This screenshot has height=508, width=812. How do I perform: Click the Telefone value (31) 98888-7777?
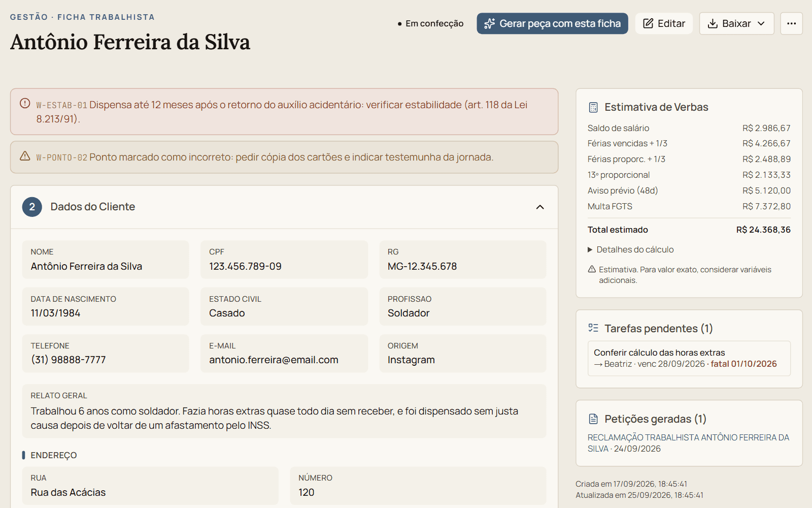[x=68, y=360]
